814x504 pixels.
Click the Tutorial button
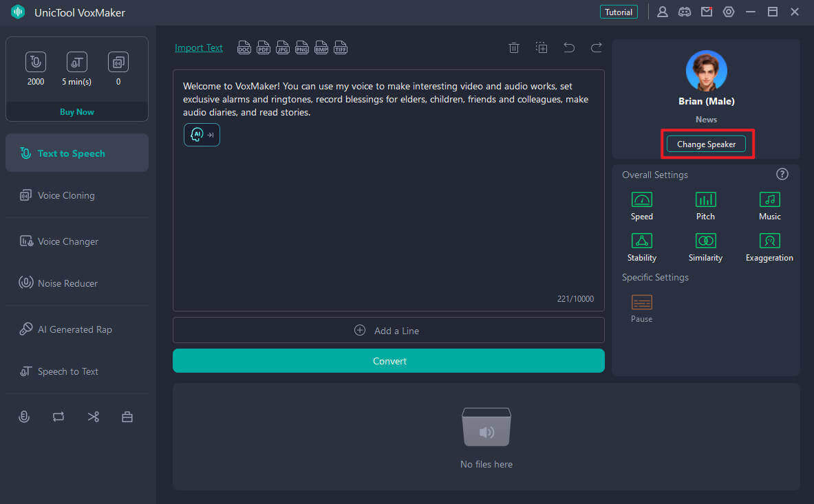click(x=619, y=12)
